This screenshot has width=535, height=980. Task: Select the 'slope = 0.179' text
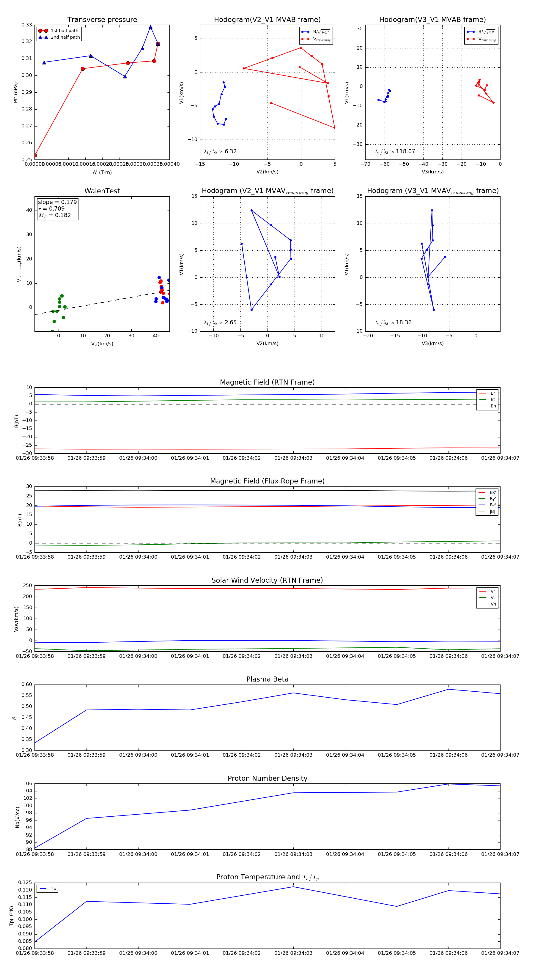tap(57, 202)
